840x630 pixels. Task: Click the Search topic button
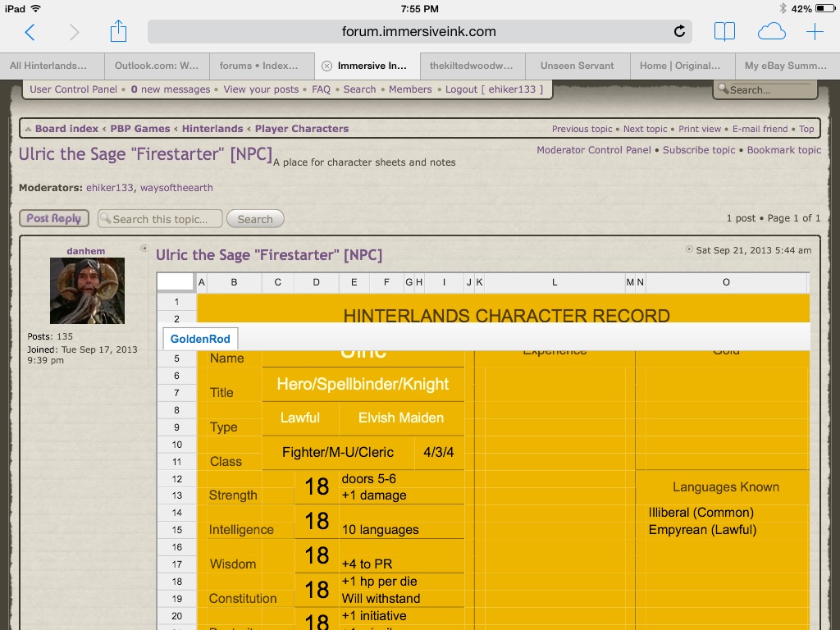coord(255,219)
